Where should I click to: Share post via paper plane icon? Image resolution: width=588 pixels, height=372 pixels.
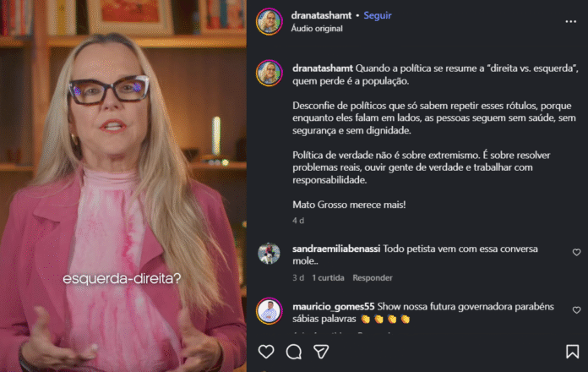[321, 352]
